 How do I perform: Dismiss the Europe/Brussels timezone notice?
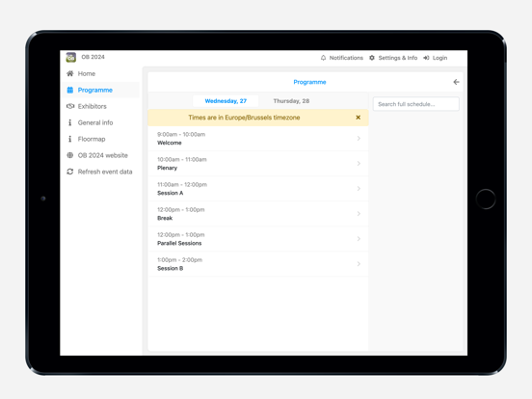pyautogui.click(x=358, y=118)
